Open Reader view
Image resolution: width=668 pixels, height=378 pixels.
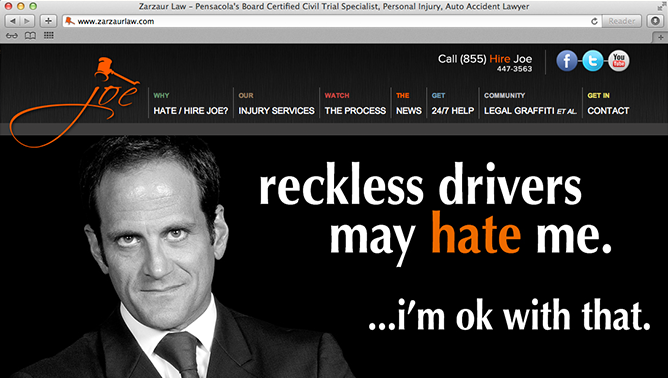pyautogui.click(x=622, y=21)
